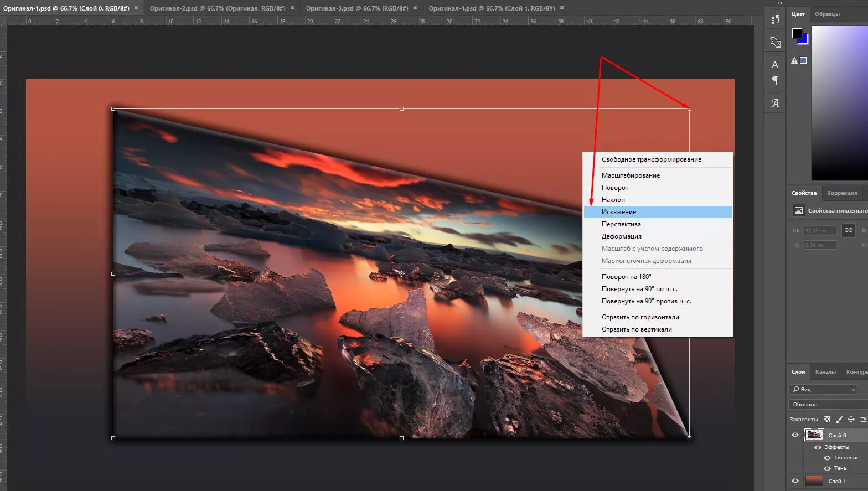This screenshot has width=868, height=491.
Task: Choose Поворот на 180° menu item
Action: [x=658, y=277]
